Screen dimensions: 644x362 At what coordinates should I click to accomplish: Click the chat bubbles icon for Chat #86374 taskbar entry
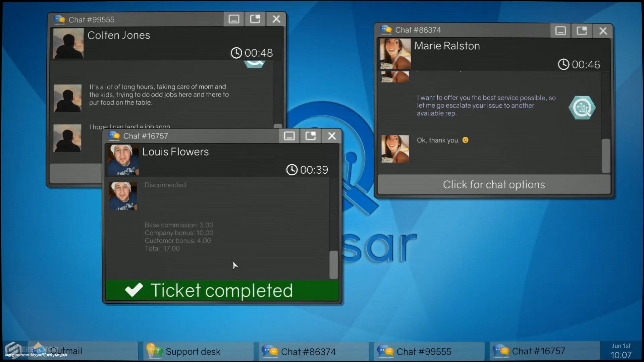(x=270, y=351)
